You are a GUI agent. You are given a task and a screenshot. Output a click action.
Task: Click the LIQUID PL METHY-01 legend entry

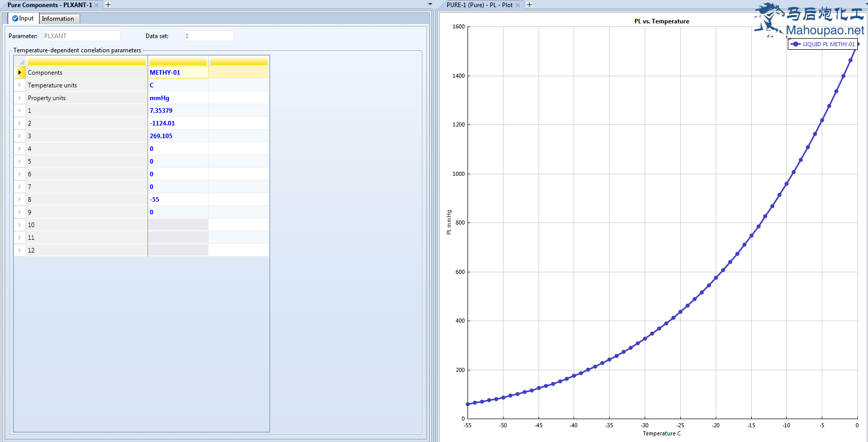[823, 44]
